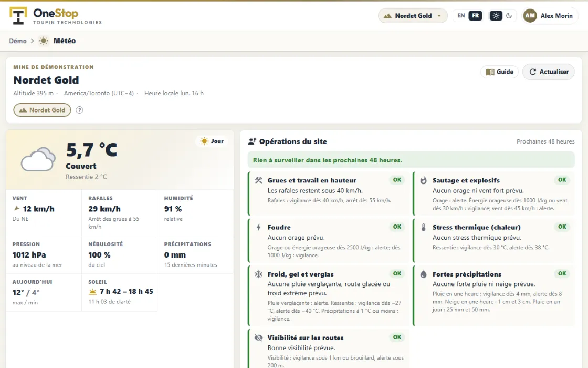Click the Grues et travail en hauteur icon
588x368 pixels.
click(259, 180)
